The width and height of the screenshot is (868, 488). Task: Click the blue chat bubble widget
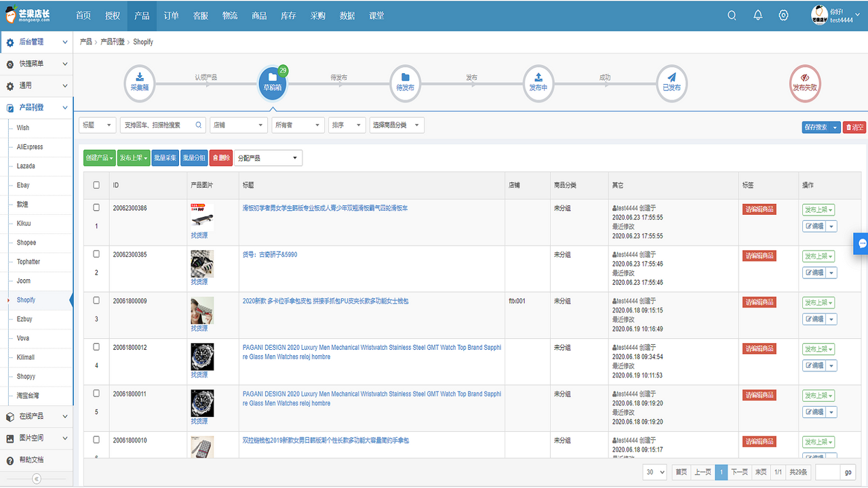coord(861,243)
